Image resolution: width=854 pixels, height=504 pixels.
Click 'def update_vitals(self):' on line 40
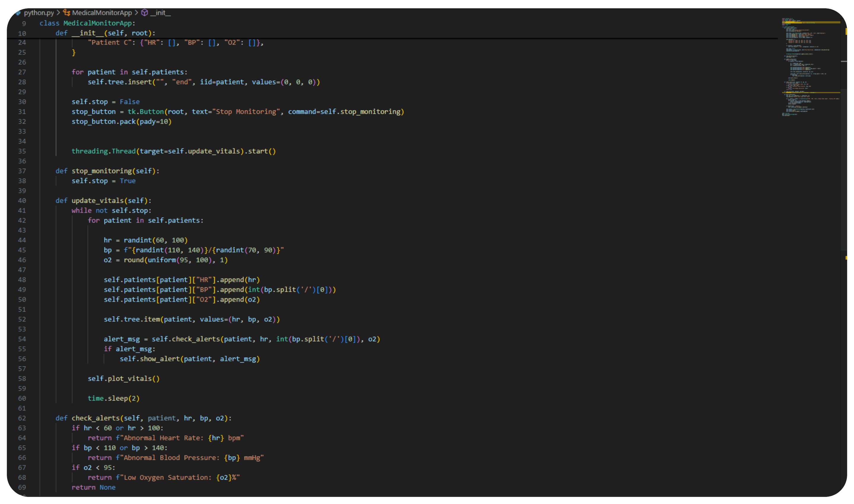point(103,201)
